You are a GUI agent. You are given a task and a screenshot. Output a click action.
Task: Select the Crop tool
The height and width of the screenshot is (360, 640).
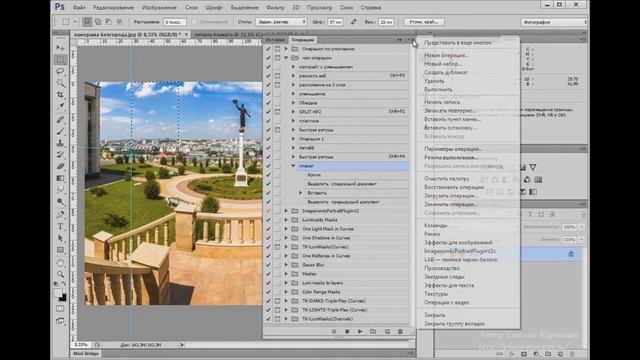click(60, 95)
